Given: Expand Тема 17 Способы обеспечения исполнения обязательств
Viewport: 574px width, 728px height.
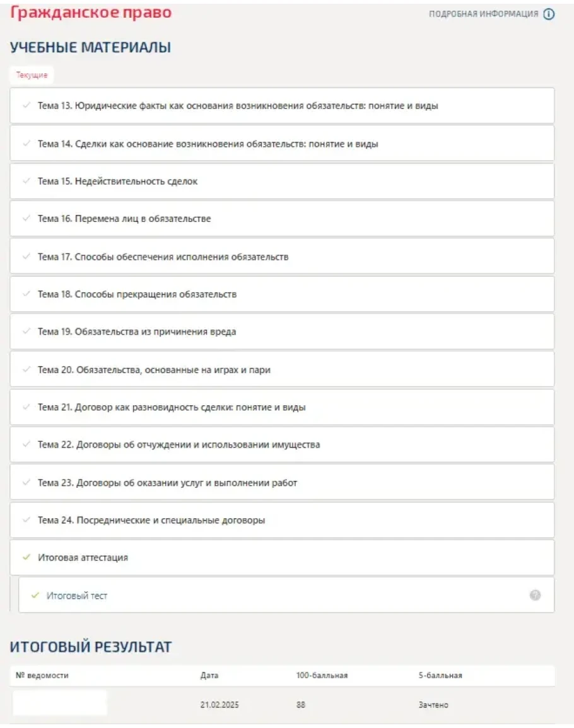Looking at the screenshot, I should (x=163, y=257).
